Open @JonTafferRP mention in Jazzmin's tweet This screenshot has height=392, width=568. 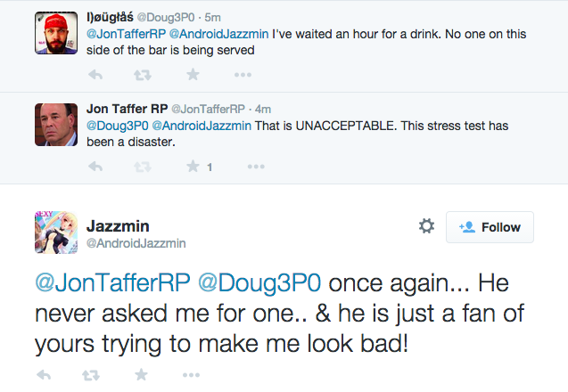point(111,282)
